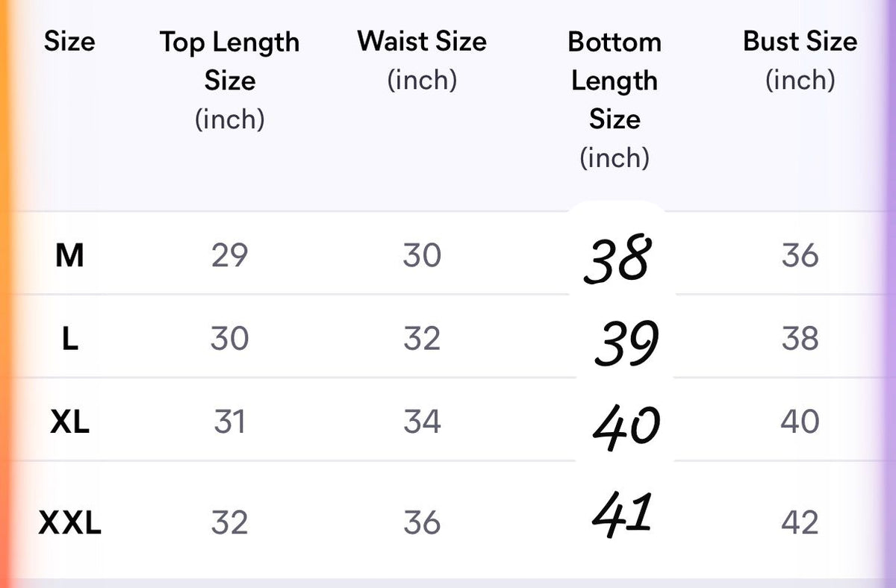Select the Size column header

[69, 42]
